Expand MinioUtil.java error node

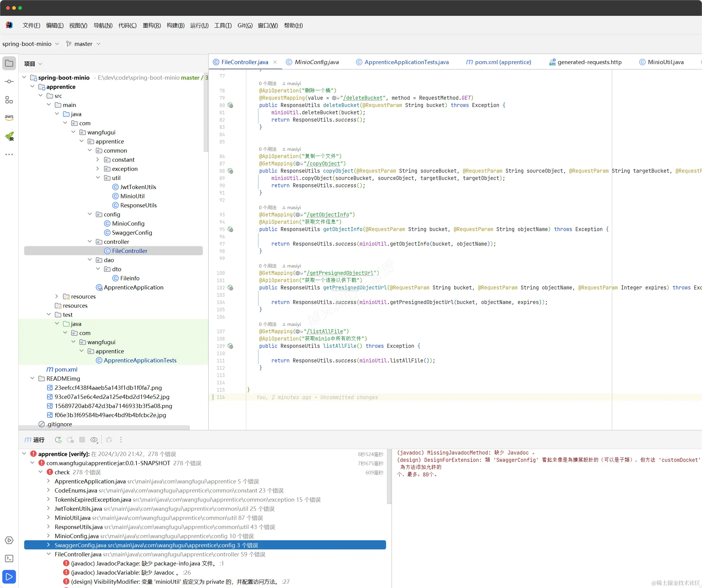click(x=49, y=518)
